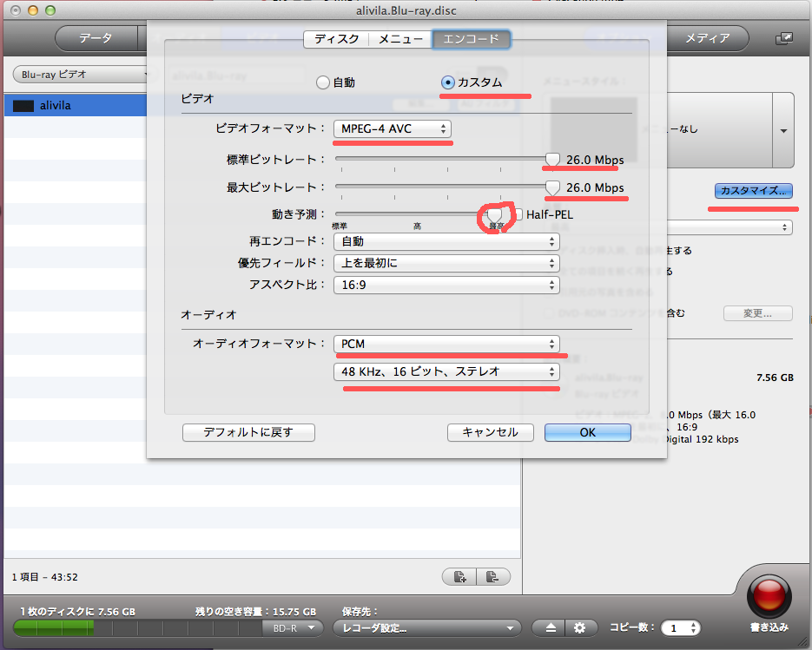This screenshot has height=650, width=812.
Task: Click the add files icon below the list
Action: tap(459, 576)
